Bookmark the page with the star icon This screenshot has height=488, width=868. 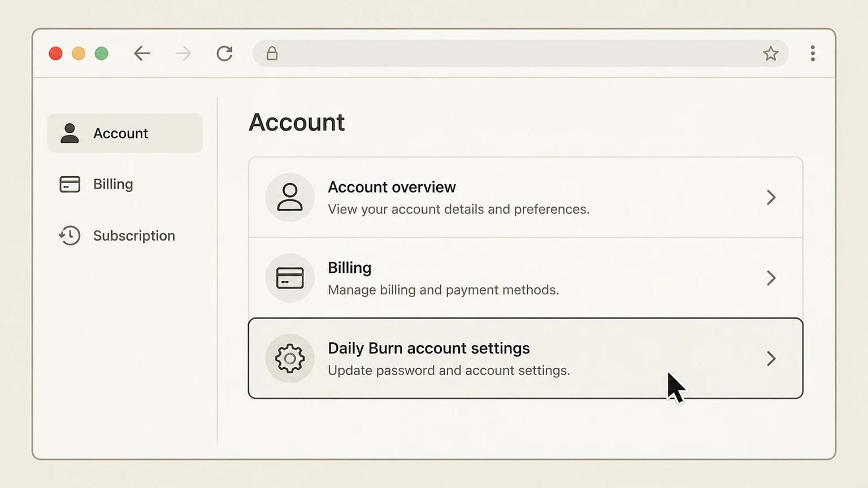(771, 54)
